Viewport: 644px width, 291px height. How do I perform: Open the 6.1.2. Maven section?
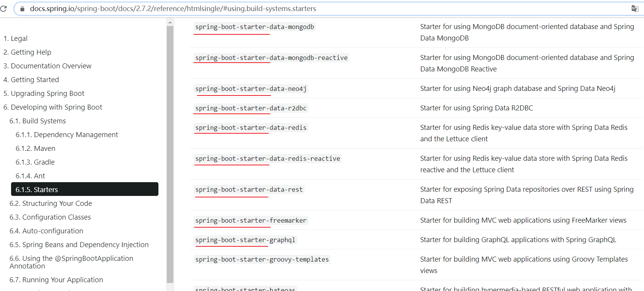click(x=36, y=149)
